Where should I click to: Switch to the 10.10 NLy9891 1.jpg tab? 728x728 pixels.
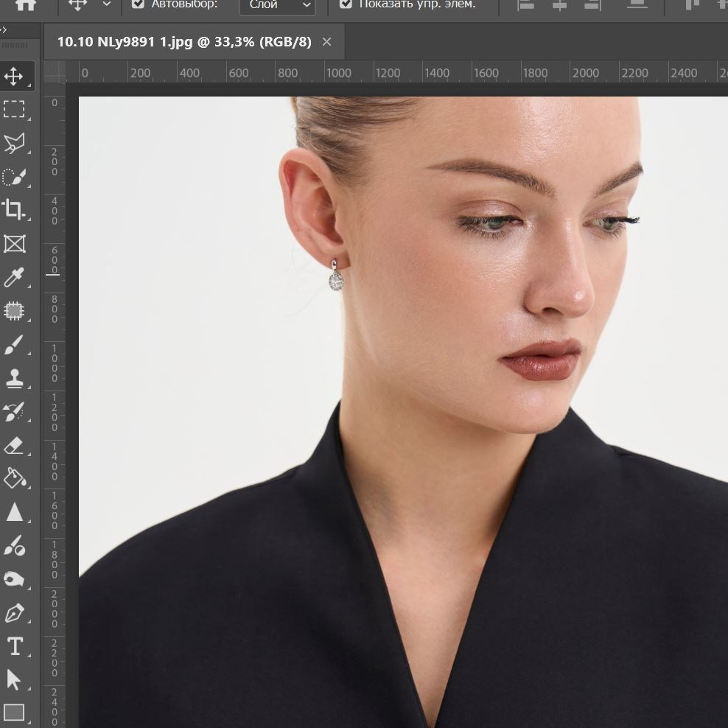(x=184, y=42)
